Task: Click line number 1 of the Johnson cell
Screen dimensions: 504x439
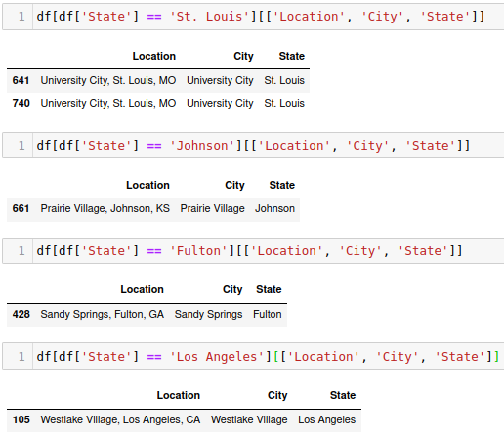Action: click(21, 146)
